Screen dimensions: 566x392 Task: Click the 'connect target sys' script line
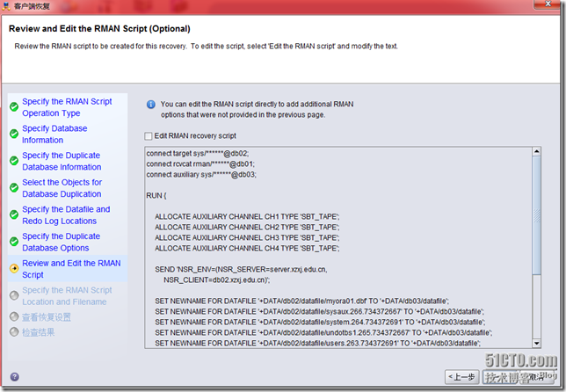tap(198, 154)
